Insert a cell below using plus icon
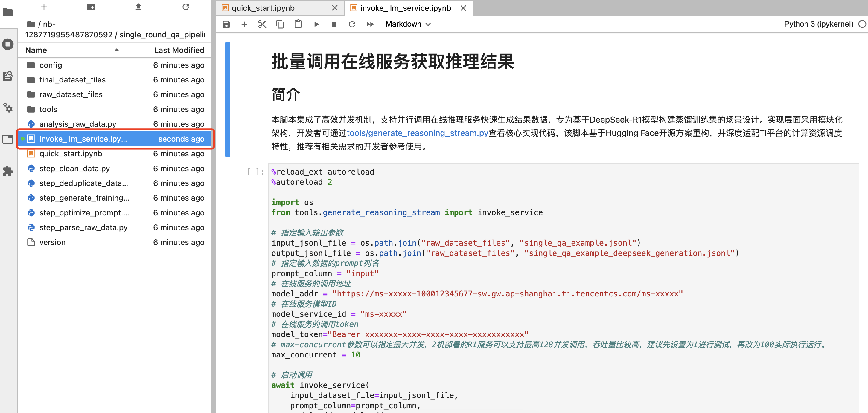This screenshot has width=868, height=413. (x=244, y=24)
